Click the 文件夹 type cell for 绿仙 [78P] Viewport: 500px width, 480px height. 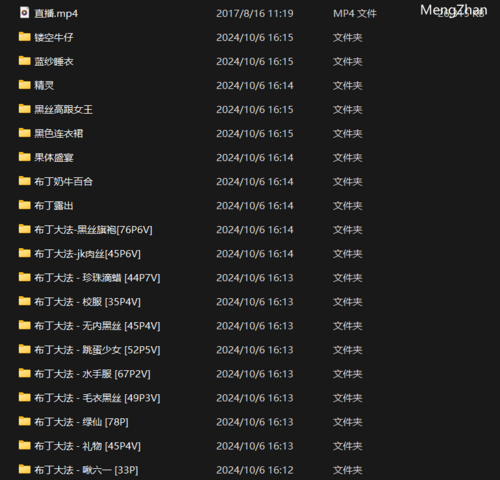click(347, 422)
